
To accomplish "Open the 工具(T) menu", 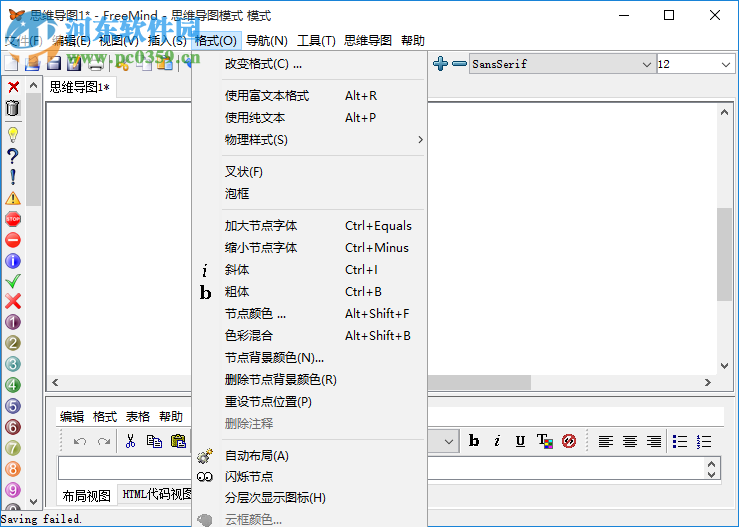I will pos(316,41).
